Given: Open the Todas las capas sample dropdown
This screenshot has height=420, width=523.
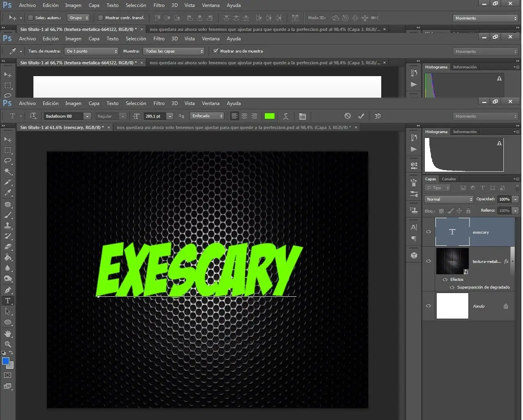Looking at the screenshot, I should 174,51.
